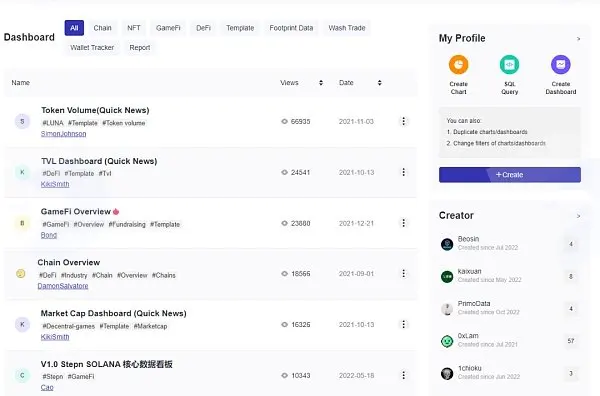Click 0xLam green creator avatar
Viewport: 600px width, 396px height.
pyautogui.click(x=447, y=341)
